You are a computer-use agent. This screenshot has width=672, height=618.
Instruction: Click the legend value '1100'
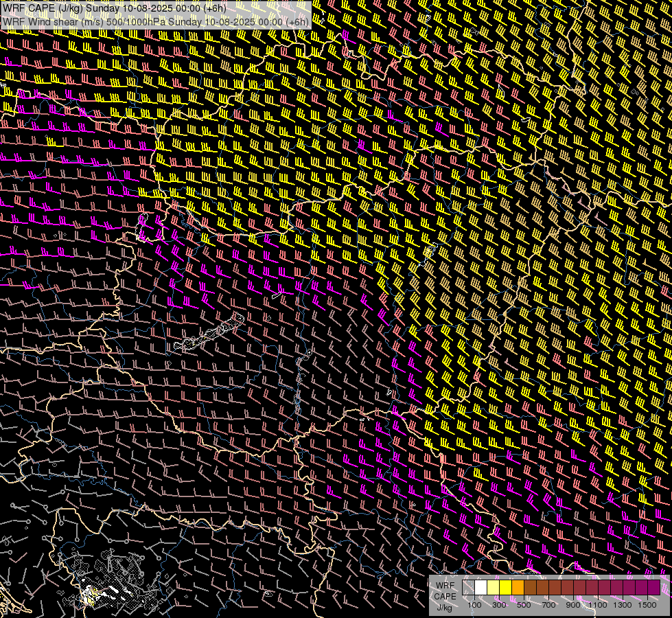597,605
